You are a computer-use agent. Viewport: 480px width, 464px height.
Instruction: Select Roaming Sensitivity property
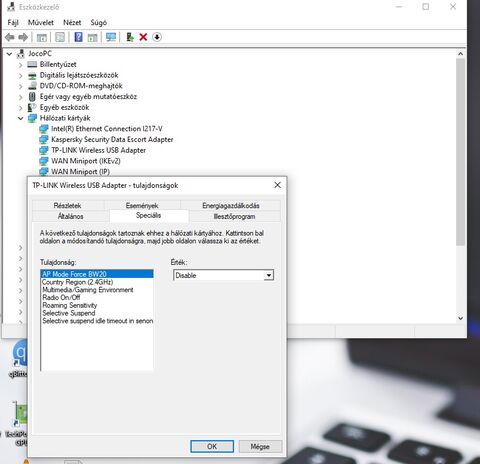pos(97,305)
